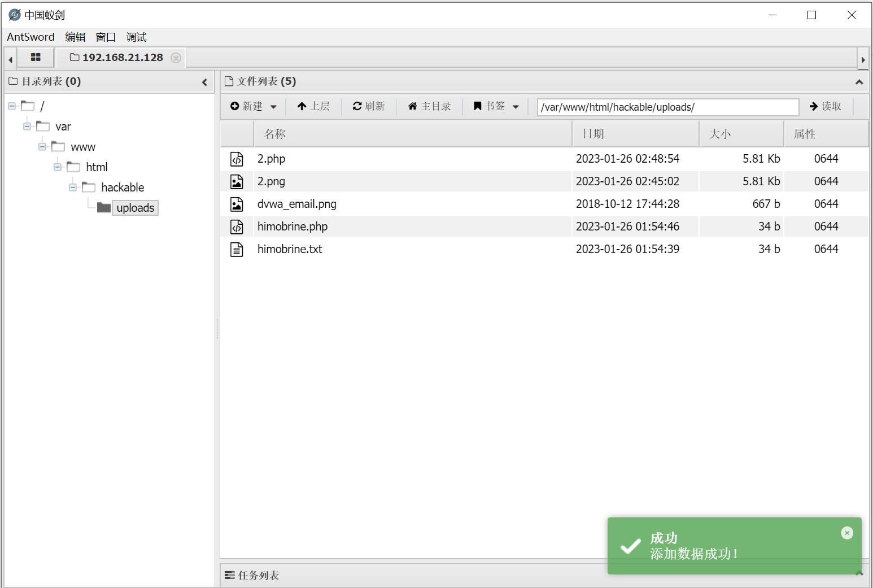This screenshot has width=873, height=588.
Task: Collapse the html tree node toggle
Action: [x=58, y=167]
